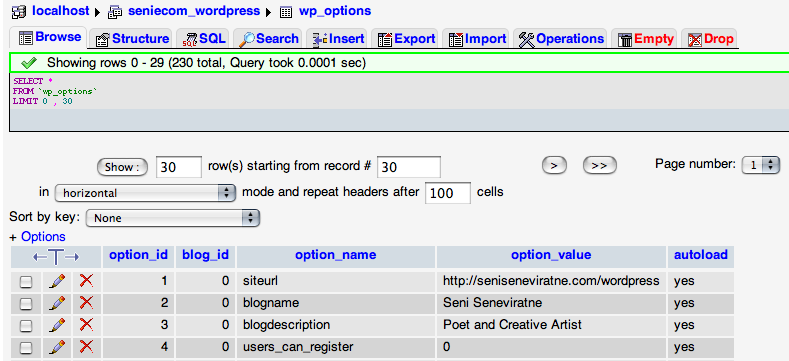The image size is (789, 361).
Task: Click the pencil edit icon for users_can_register row
Action: click(x=57, y=347)
